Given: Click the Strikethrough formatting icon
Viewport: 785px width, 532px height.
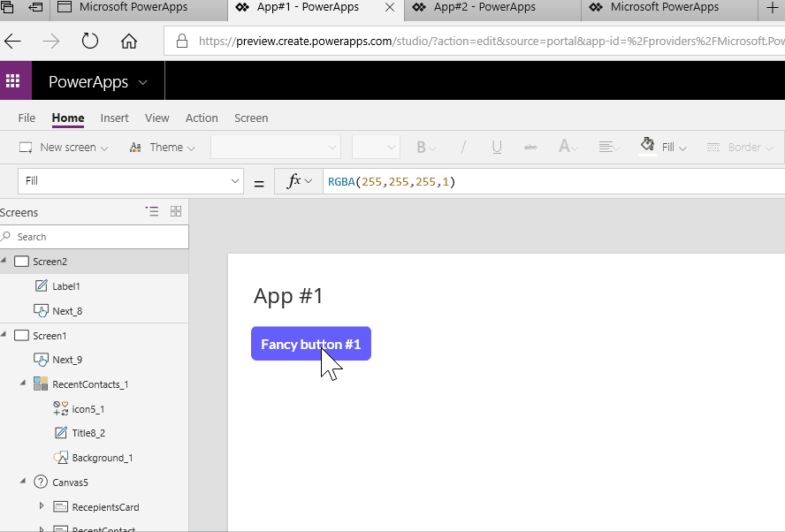Looking at the screenshot, I should (x=530, y=147).
